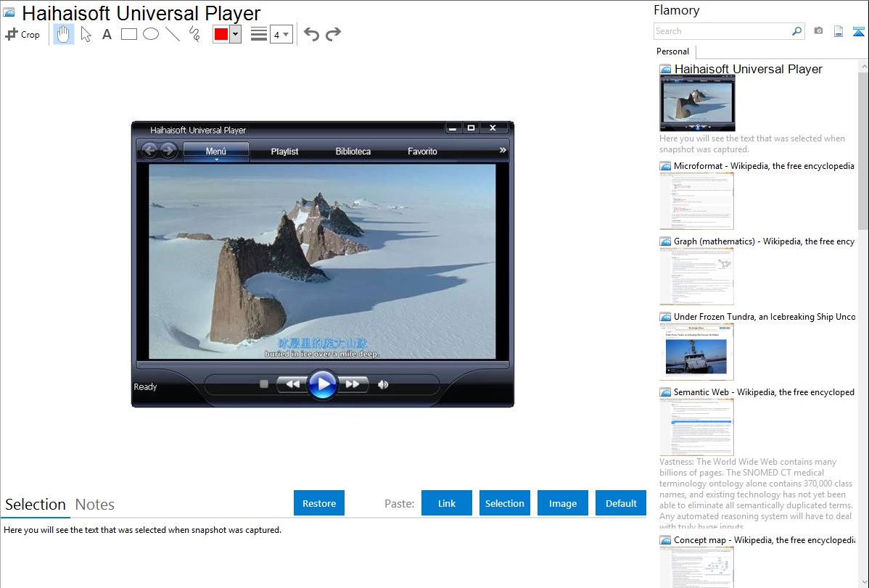The height and width of the screenshot is (588, 869).
Task: Open the Personal tab
Action: point(672,51)
